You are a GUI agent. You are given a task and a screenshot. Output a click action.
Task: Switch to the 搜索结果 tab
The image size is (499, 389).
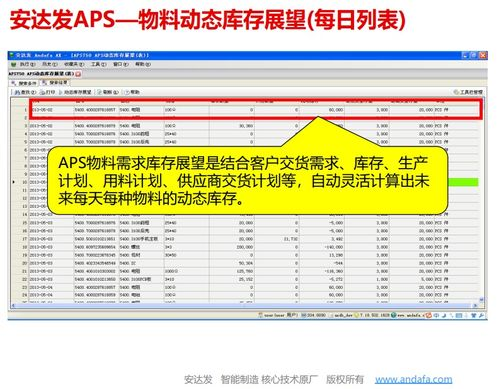(x=55, y=82)
